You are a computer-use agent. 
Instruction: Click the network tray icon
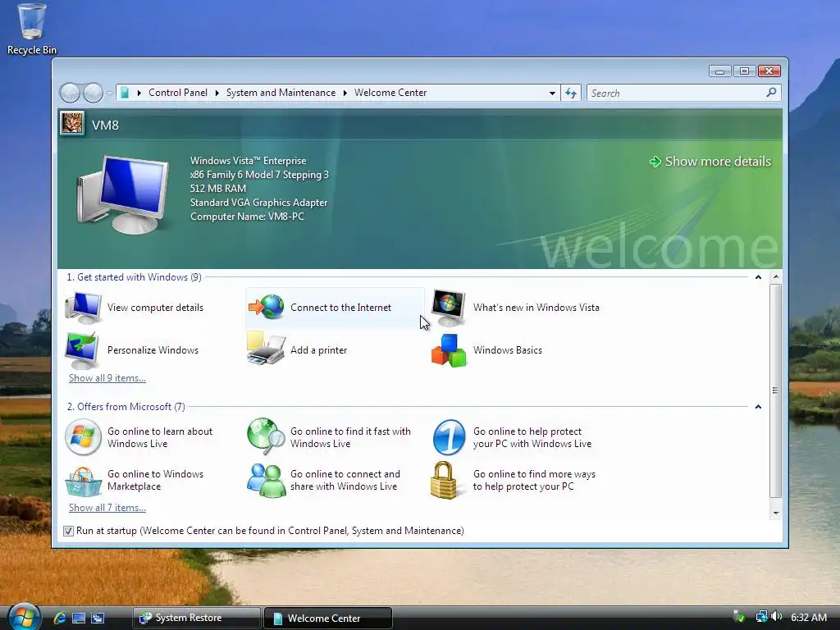point(761,617)
